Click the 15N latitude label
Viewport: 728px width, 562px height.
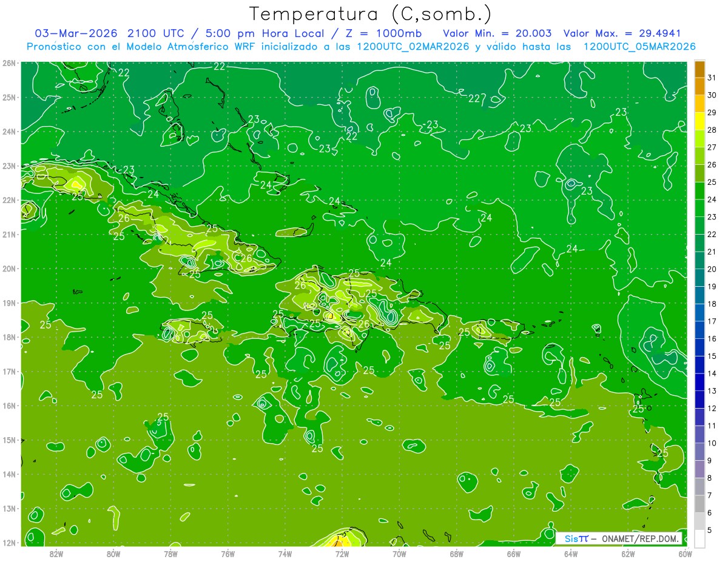9,440
